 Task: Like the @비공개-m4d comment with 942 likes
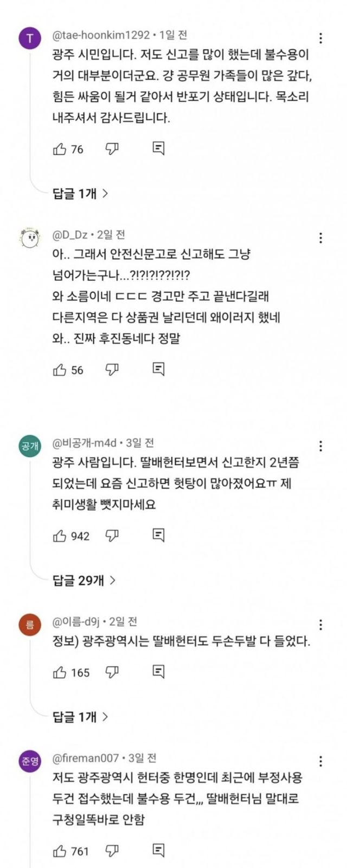click(x=60, y=536)
